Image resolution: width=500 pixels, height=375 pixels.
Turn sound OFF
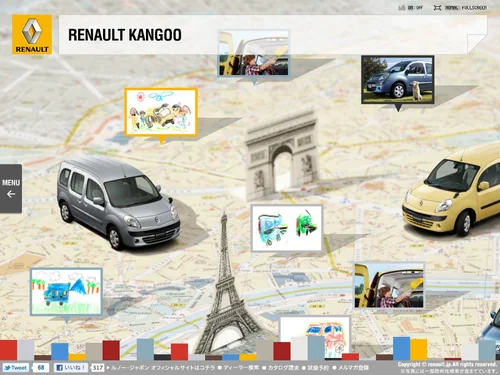click(419, 8)
